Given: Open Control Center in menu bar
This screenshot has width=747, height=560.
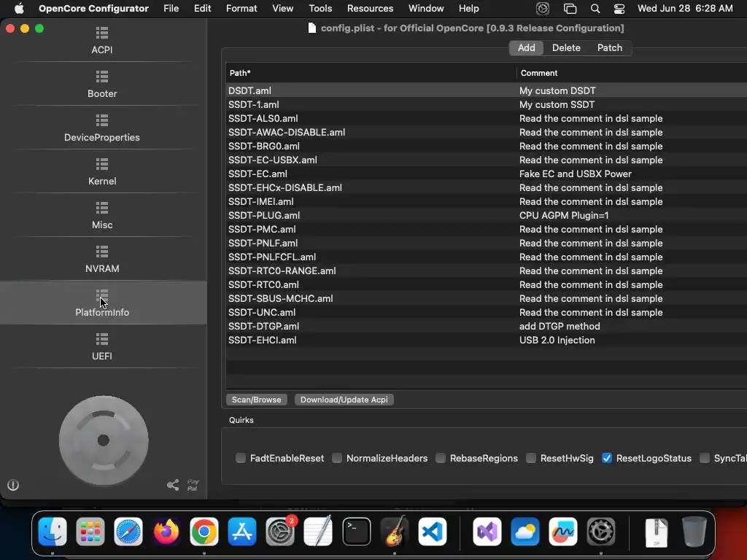Looking at the screenshot, I should coord(619,9).
